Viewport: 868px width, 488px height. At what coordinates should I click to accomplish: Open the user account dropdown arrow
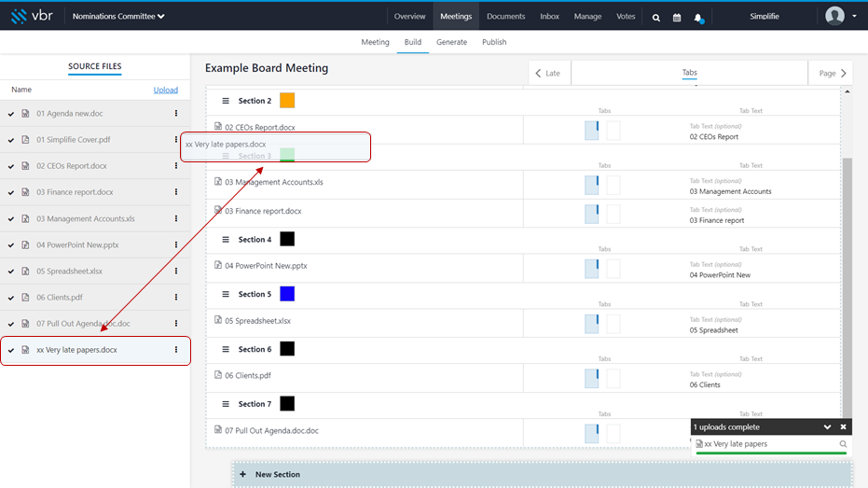[x=854, y=16]
